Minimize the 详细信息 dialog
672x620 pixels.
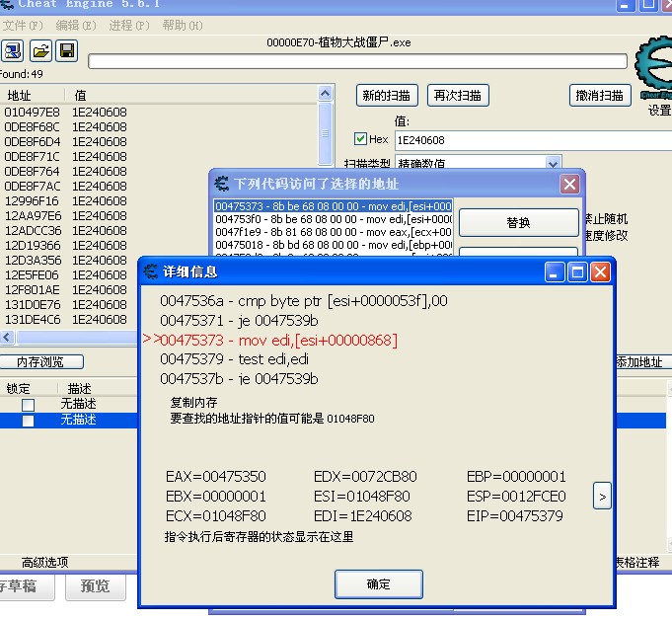[x=555, y=271]
